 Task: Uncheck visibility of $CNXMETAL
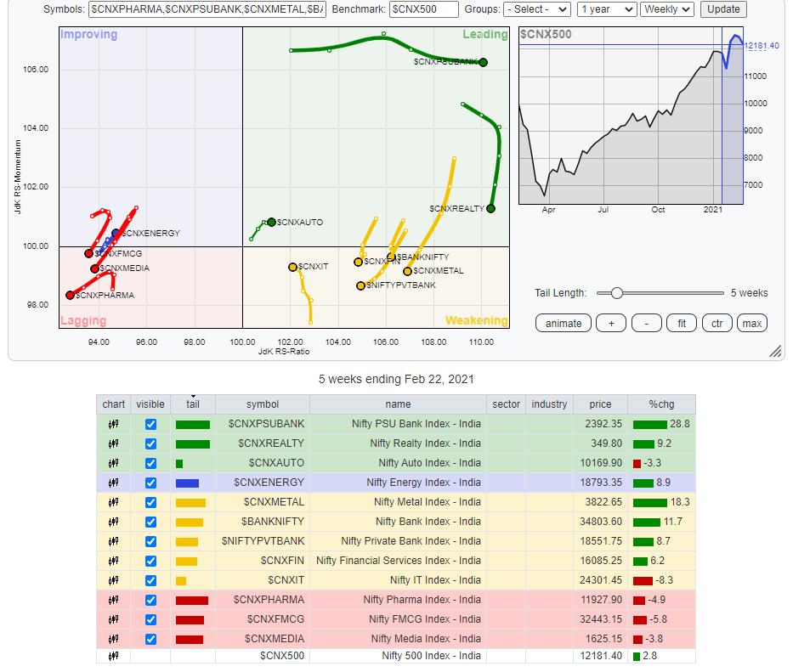point(150,502)
